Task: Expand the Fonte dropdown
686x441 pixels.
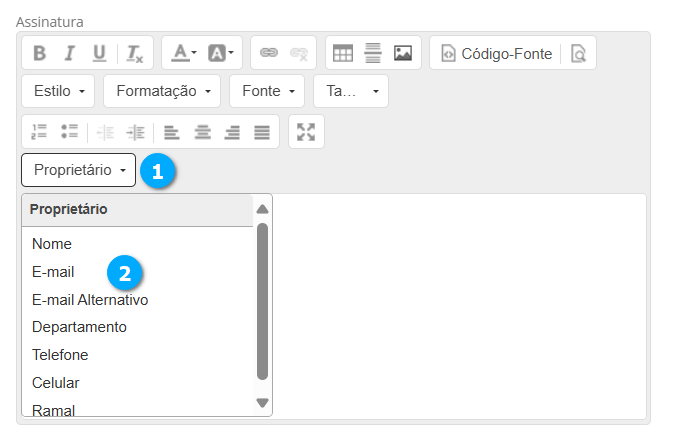Action: [267, 91]
